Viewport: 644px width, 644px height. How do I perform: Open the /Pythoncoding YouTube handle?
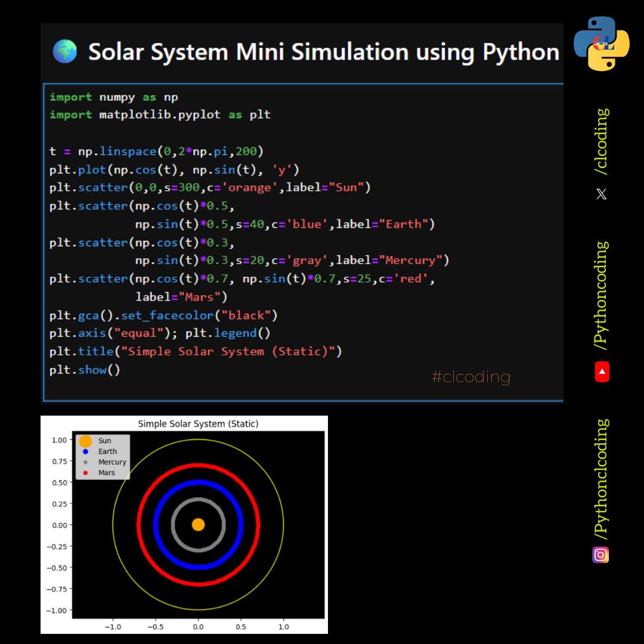[602, 296]
